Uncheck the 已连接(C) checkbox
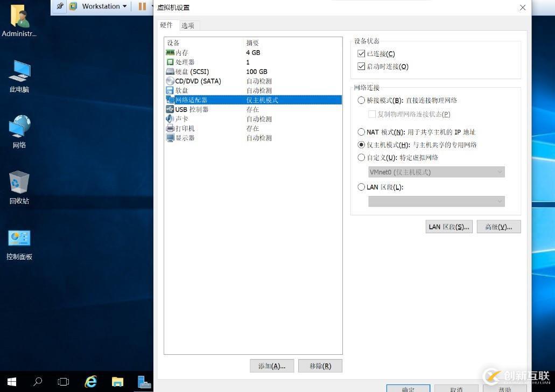The width and height of the screenshot is (555, 392). coord(361,53)
